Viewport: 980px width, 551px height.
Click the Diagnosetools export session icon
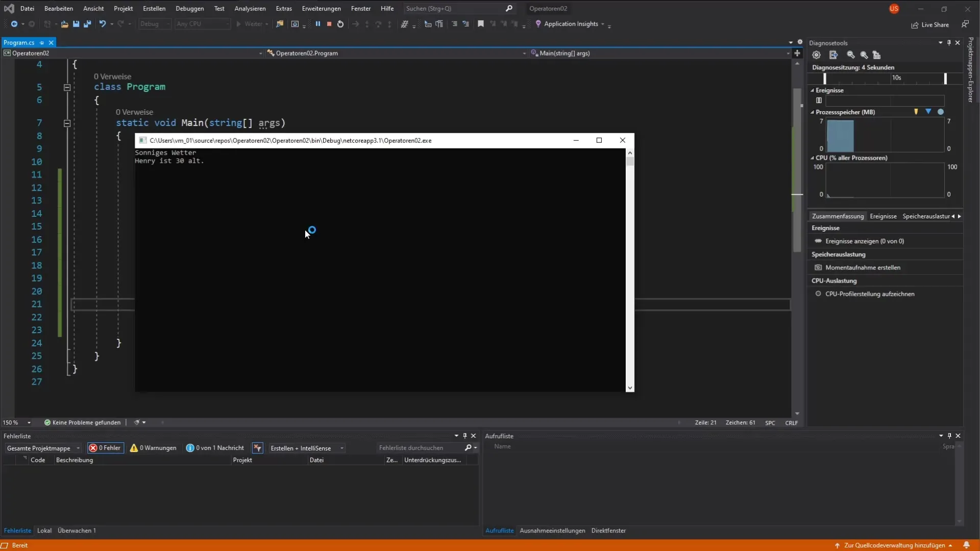834,55
